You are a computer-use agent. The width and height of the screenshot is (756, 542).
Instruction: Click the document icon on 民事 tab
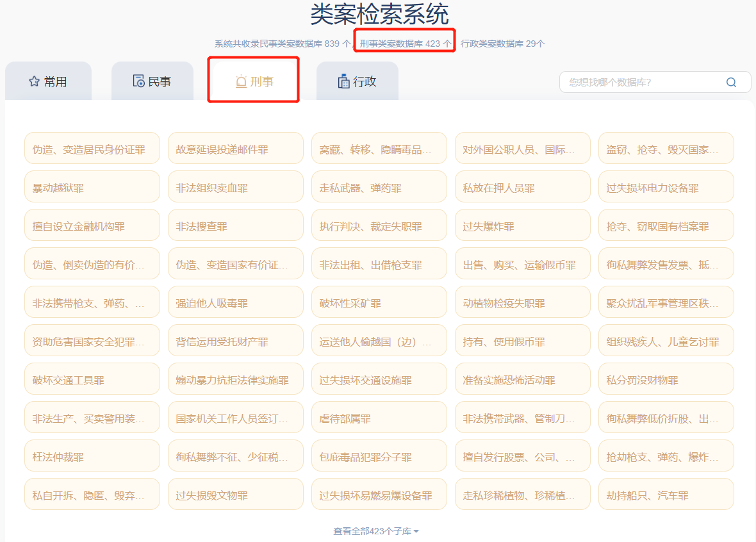[138, 81]
